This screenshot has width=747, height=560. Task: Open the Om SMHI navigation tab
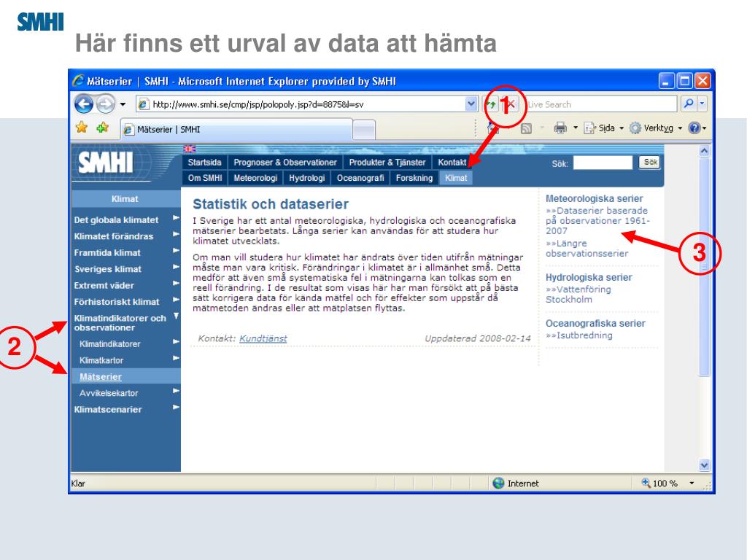(x=205, y=178)
